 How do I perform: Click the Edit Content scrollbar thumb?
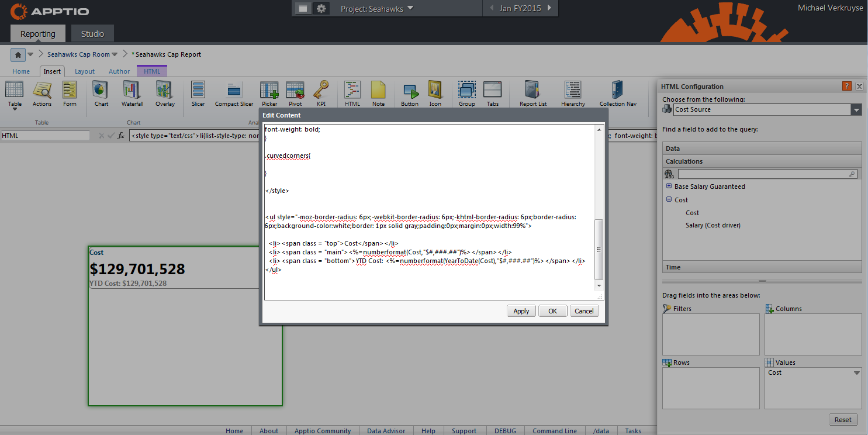[x=598, y=250]
